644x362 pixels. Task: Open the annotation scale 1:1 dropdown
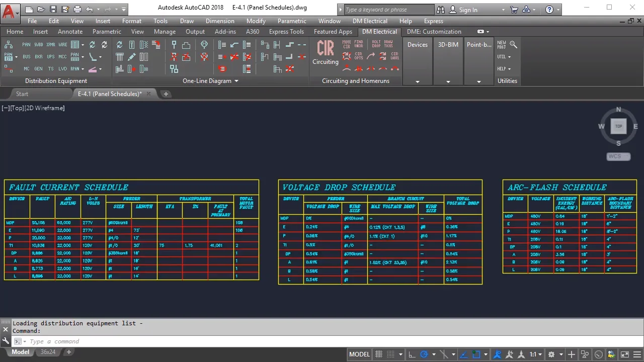[535, 354]
